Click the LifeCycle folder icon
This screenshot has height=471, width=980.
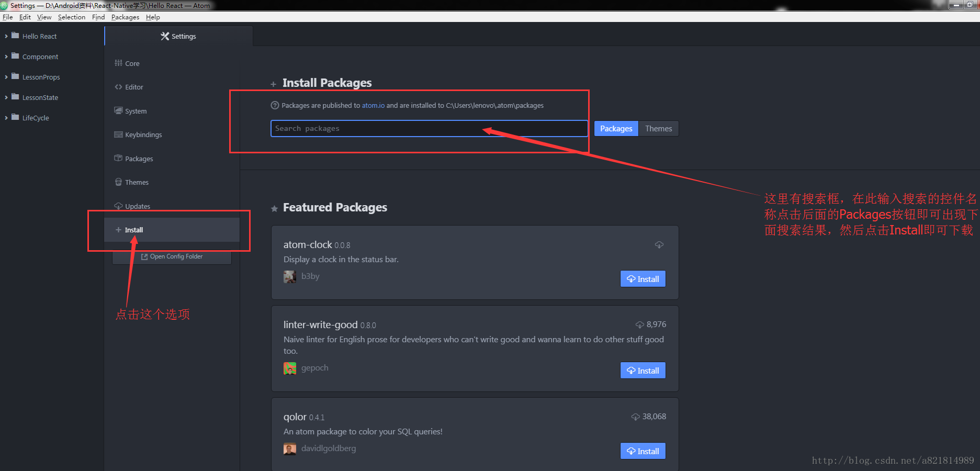15,117
